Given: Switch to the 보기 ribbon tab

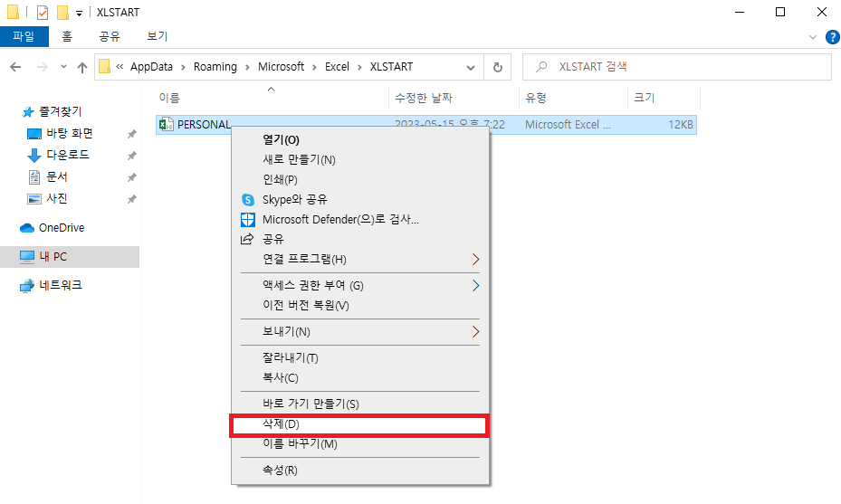Looking at the screenshot, I should pos(158,36).
